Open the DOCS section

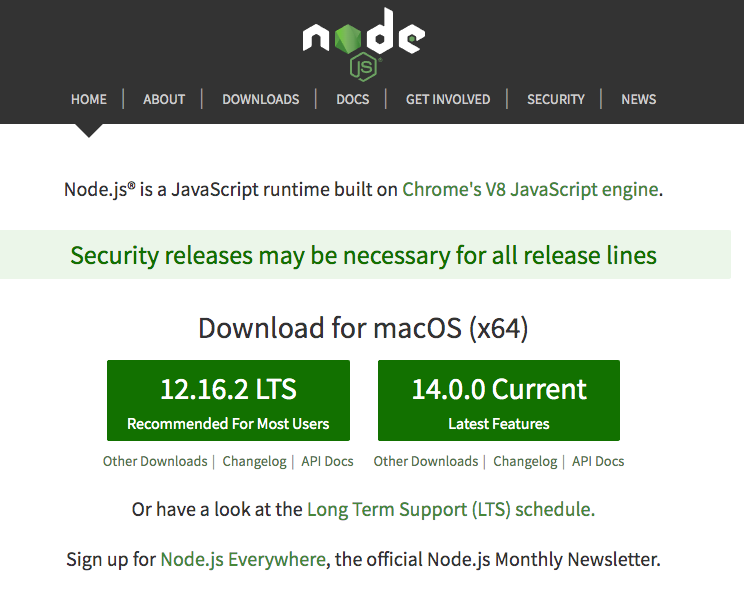[x=353, y=99]
